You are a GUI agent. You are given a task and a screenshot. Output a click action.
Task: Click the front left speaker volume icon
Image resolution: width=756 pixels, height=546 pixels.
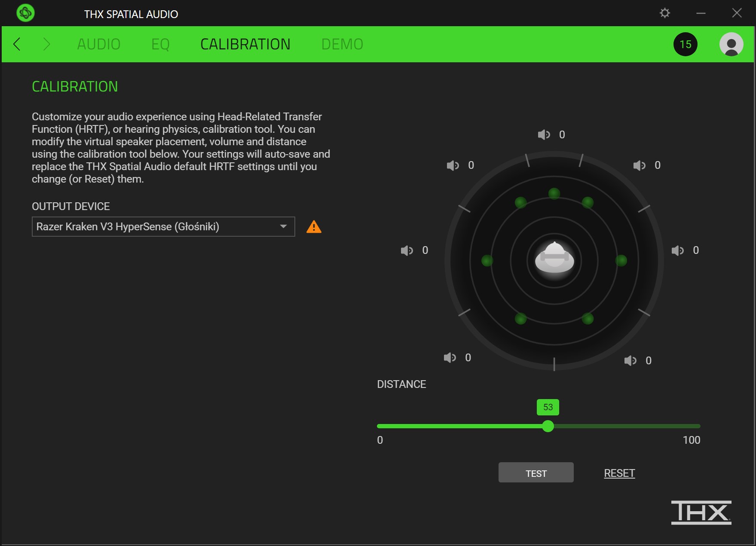pyautogui.click(x=453, y=165)
